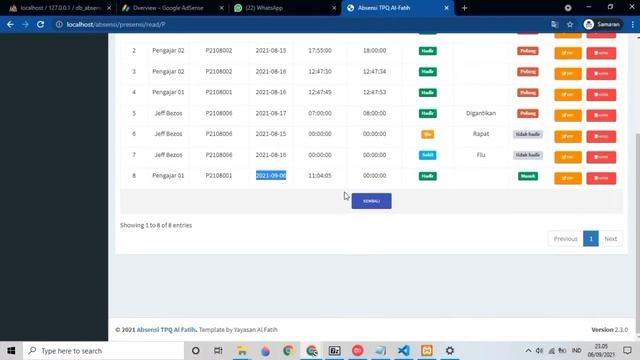
Task: Click red delete button for row 2
Action: point(601,53)
